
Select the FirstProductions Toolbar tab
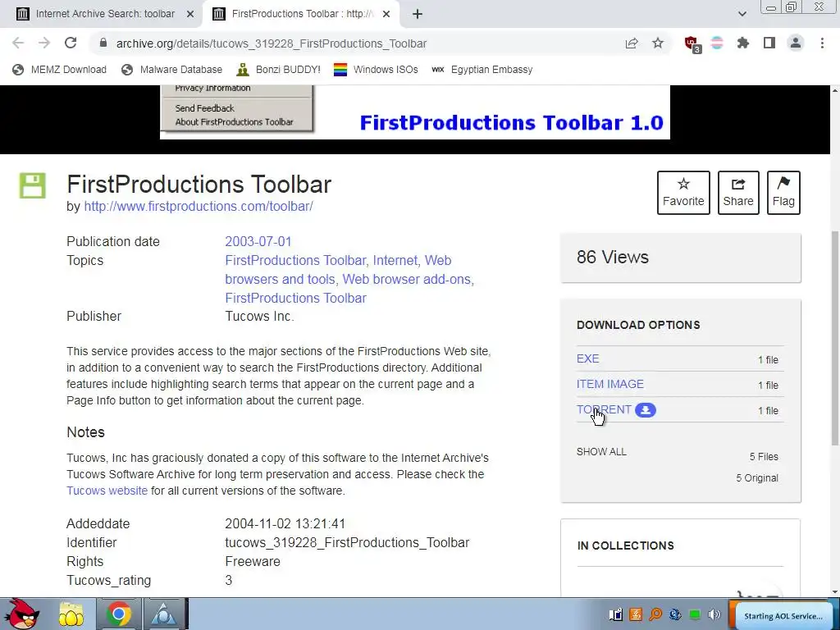[x=303, y=14]
